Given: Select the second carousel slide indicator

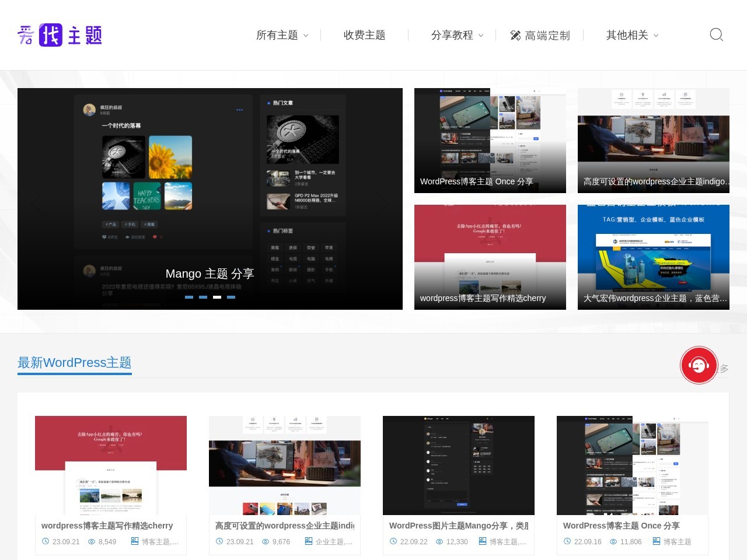Looking at the screenshot, I should (203, 297).
